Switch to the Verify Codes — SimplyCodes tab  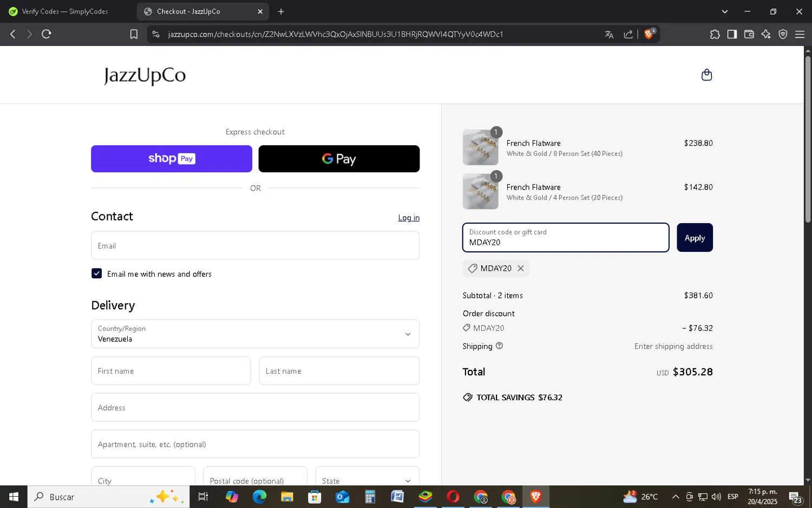click(x=65, y=11)
